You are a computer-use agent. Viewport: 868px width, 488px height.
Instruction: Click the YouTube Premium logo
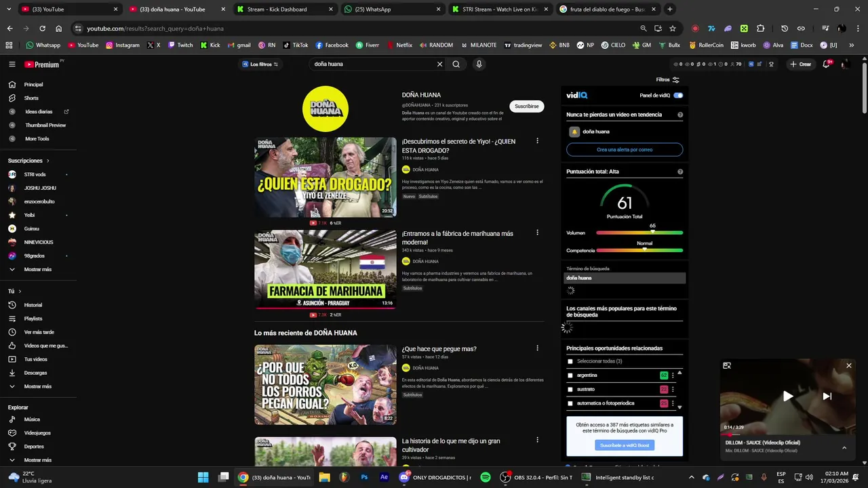43,64
